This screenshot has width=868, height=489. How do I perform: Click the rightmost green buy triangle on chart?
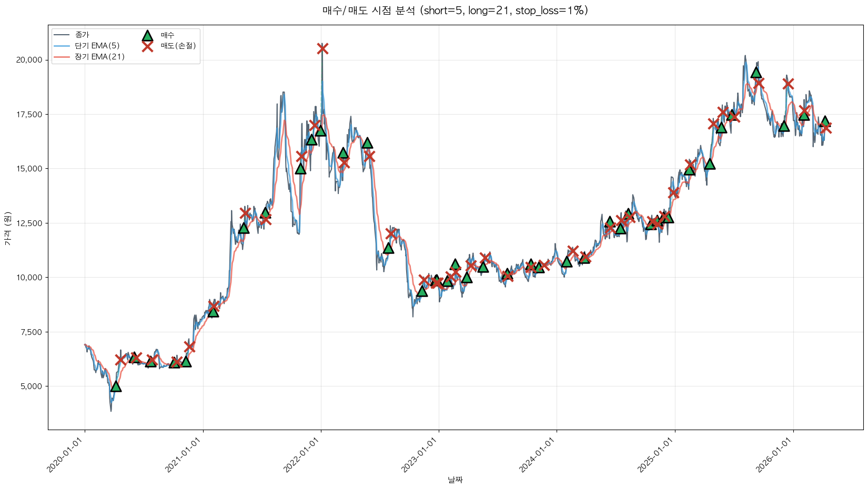click(825, 122)
